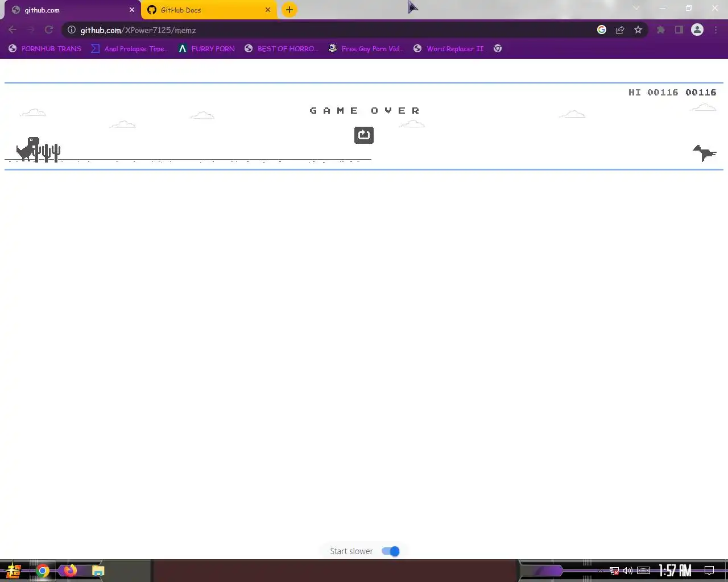Open the Start menu on taskbar
Viewport: 728px width, 582px height.
coord(13,571)
